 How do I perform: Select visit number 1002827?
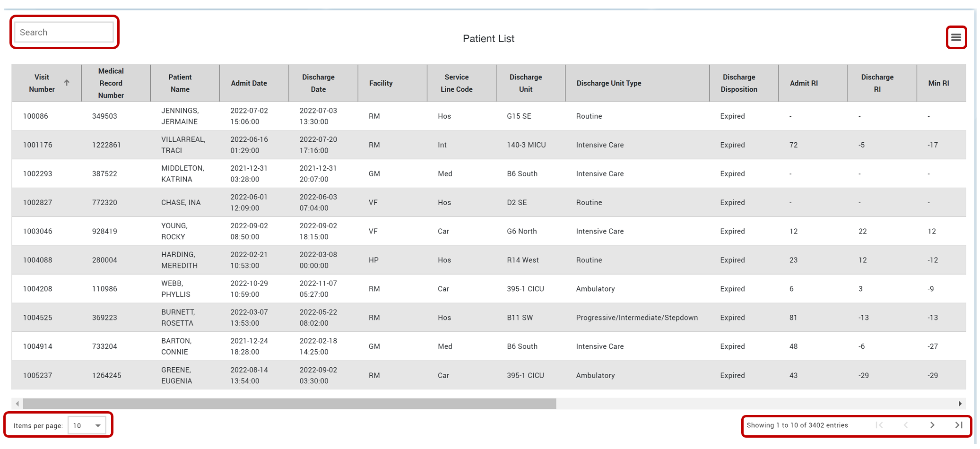(x=38, y=203)
